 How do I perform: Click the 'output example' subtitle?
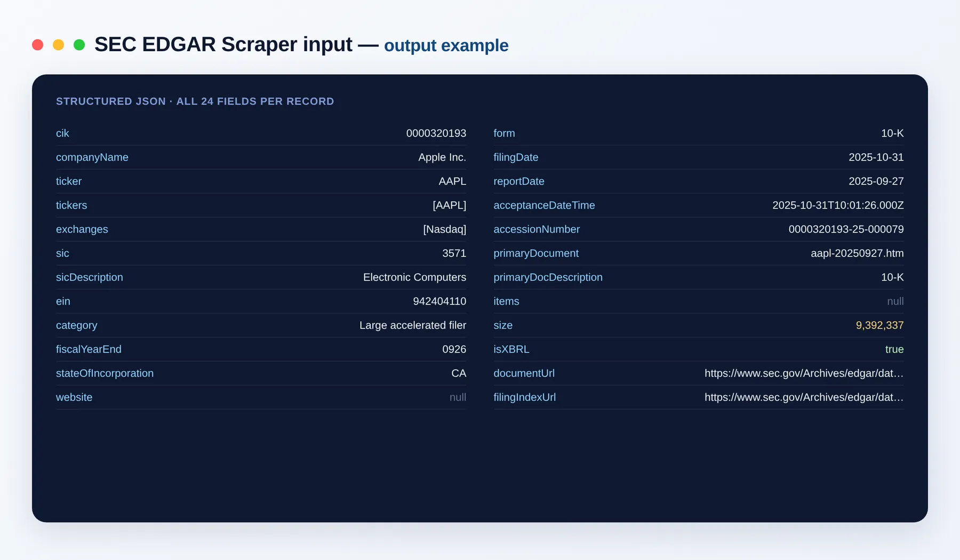[x=446, y=46]
